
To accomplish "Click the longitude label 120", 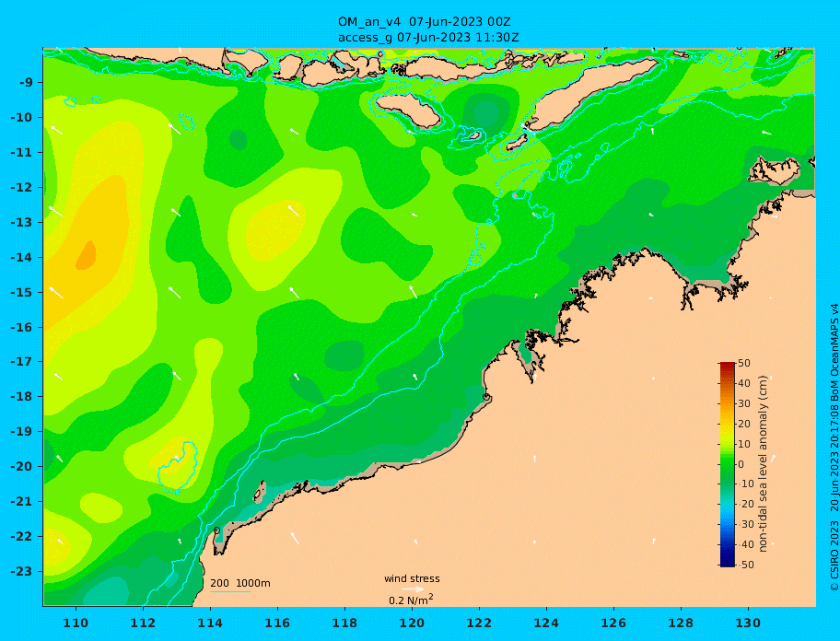I will (x=412, y=623).
